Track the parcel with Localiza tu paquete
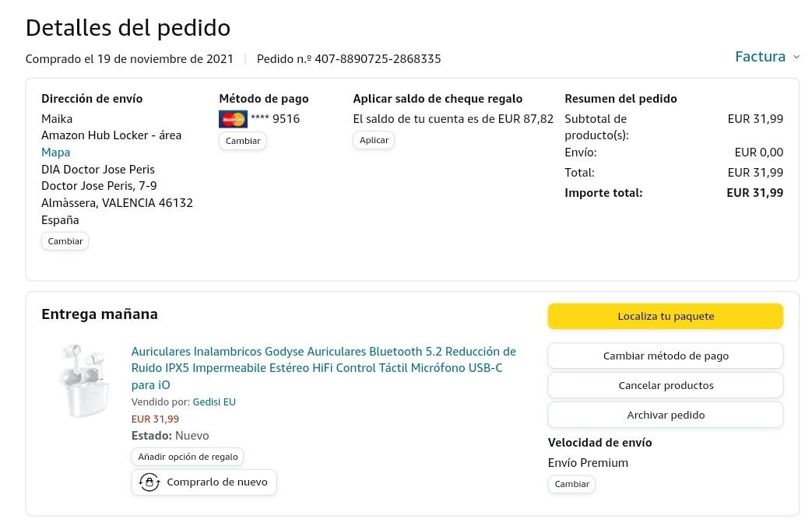Viewport: 812px width, 526px height. [x=666, y=317]
